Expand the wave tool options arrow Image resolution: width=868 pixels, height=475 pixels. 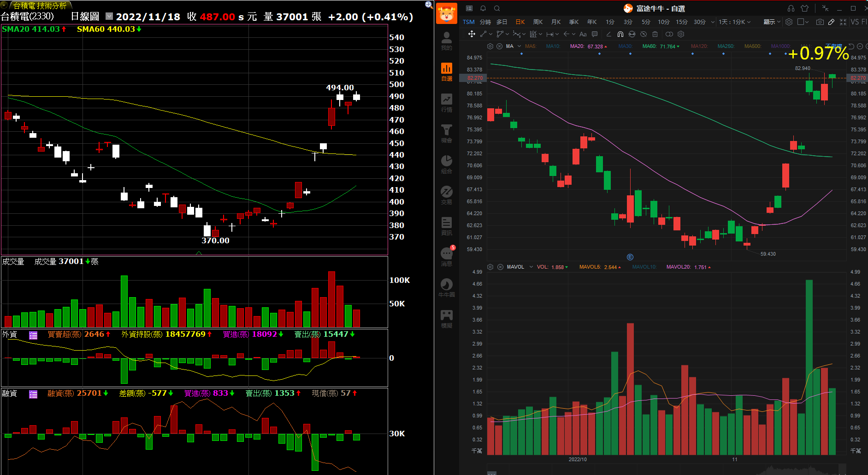click(x=524, y=34)
